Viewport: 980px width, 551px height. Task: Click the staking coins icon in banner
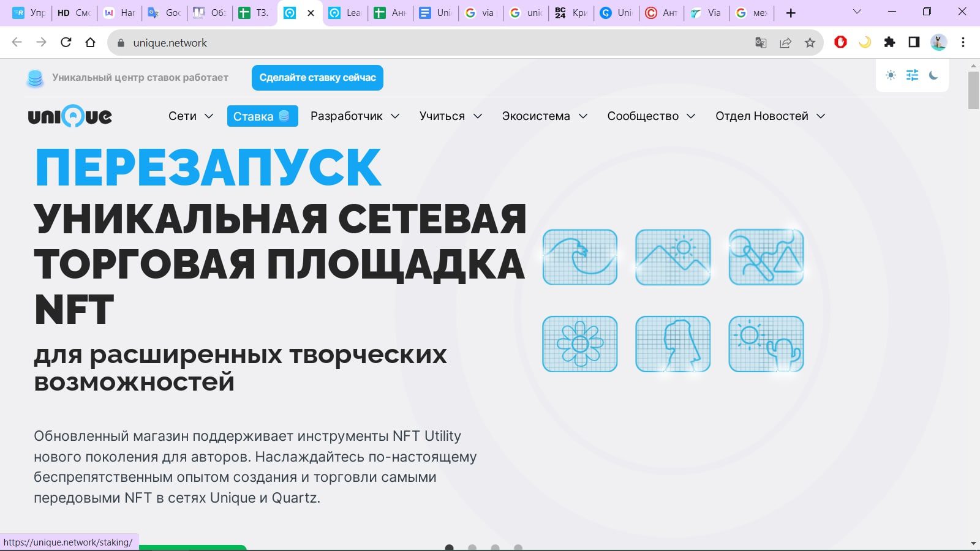point(36,78)
